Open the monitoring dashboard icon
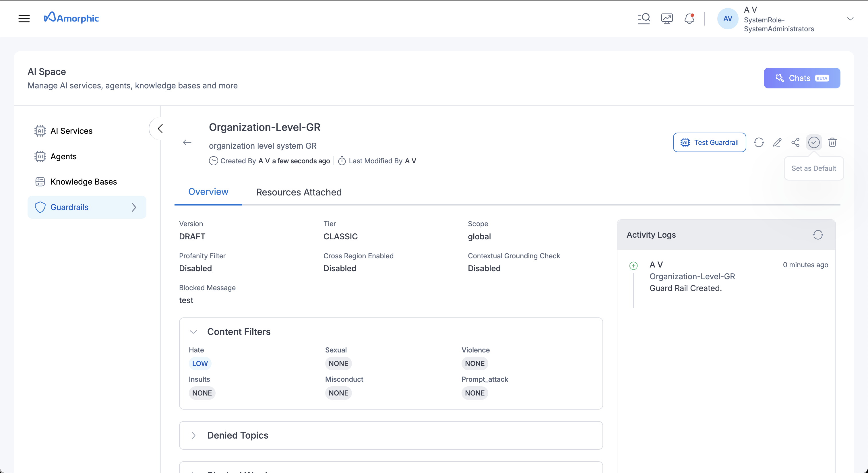Screen dimensions: 868x473 point(667,19)
